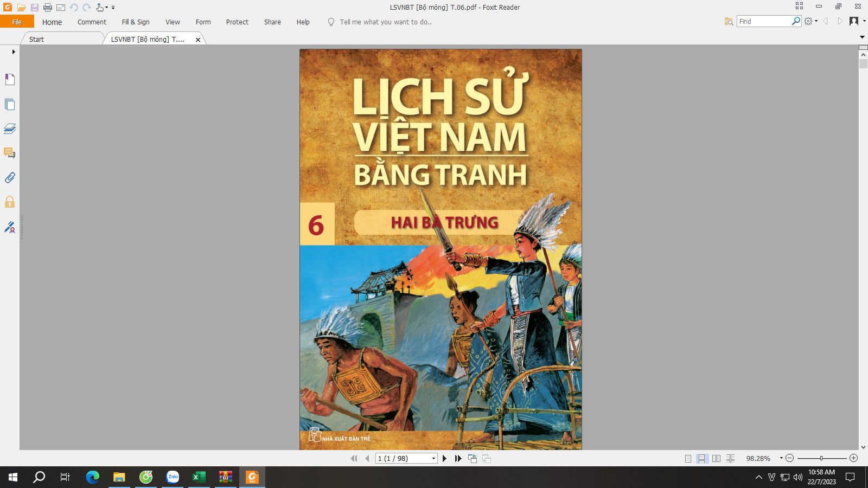Viewport: 868px width, 488px height.
Task: Toggle continuous page view mode
Action: click(702, 459)
